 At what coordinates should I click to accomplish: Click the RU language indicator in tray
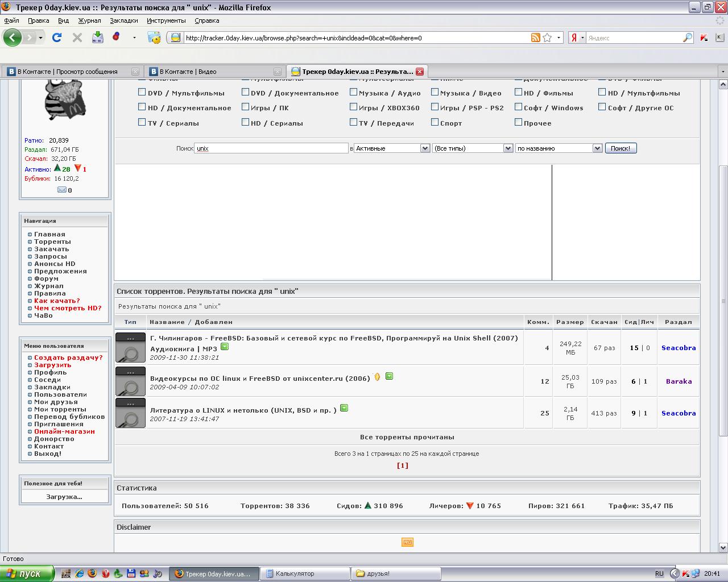point(659,573)
